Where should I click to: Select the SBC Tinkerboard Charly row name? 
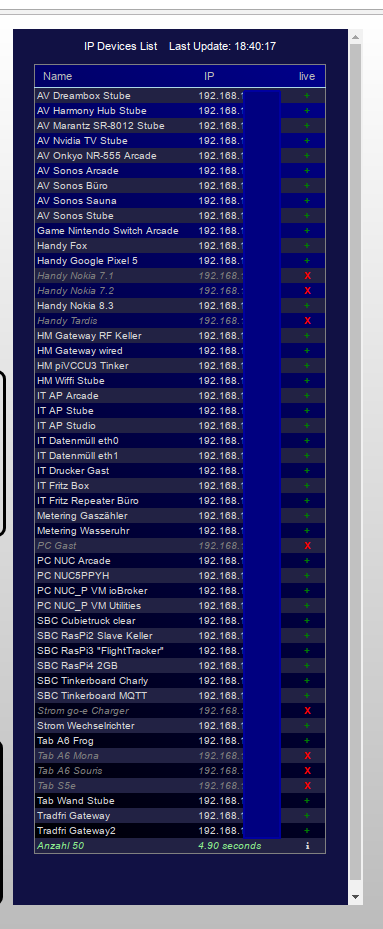[92, 681]
